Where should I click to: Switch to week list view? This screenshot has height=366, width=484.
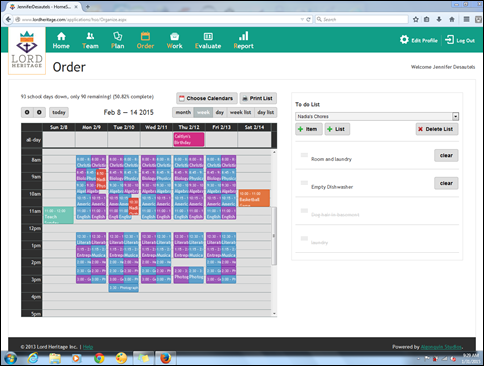(240, 112)
